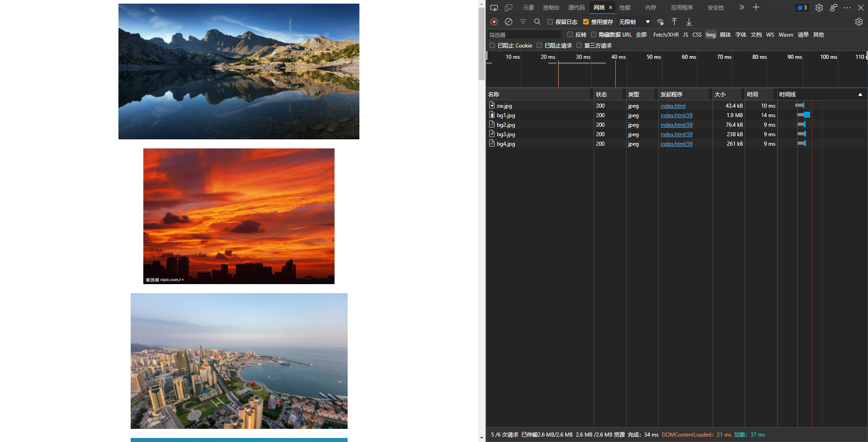Screen dimensions: 868x442
Task: Toggle 隐藏数据 URL checkbox
Action: coord(594,34)
